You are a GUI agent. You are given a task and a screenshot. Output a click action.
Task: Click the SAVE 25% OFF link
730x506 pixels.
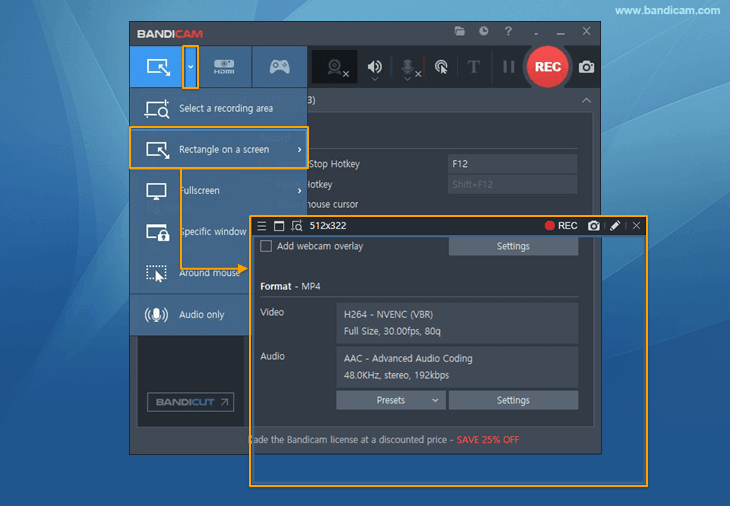[x=487, y=439]
